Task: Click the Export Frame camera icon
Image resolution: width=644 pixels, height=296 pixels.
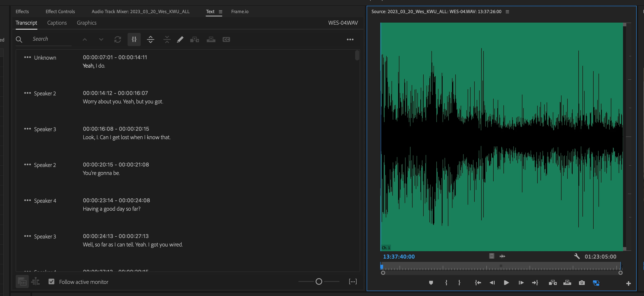Action: click(x=581, y=283)
